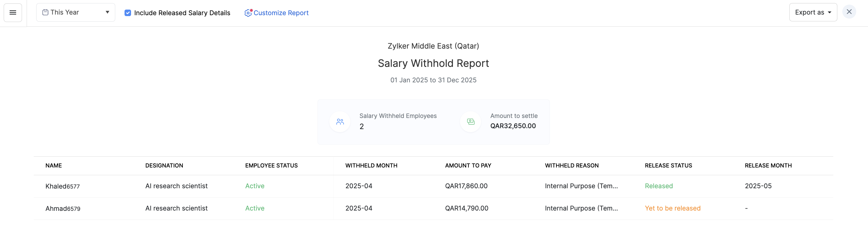Open the This Year date range dropdown
The width and height of the screenshot is (868, 226).
(x=76, y=12)
